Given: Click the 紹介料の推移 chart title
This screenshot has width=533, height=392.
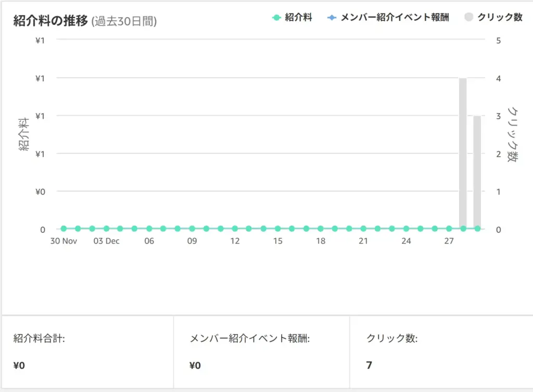Looking at the screenshot, I should [x=50, y=21].
